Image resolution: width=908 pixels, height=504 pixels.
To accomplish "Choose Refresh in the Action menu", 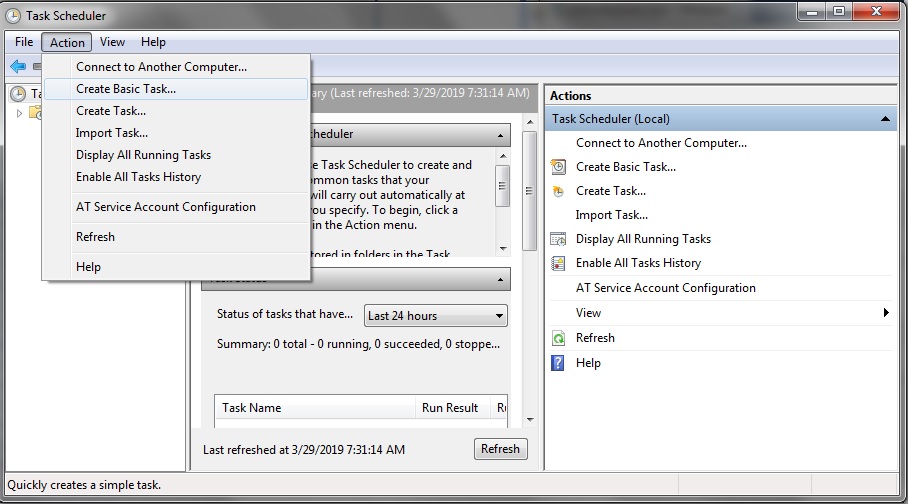I will (176, 237).
